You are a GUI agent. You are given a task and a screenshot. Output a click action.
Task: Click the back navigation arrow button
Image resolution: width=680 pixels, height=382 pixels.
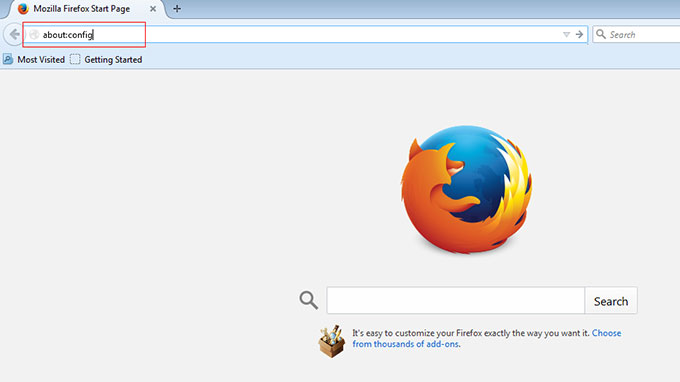13,34
